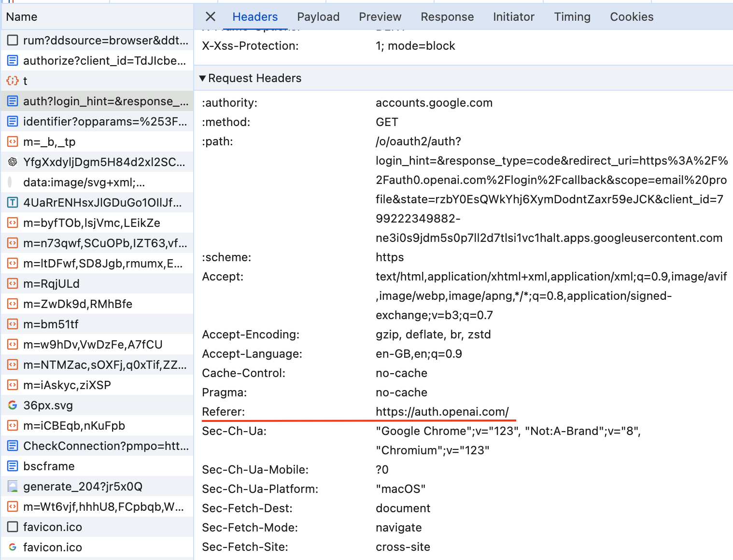Select the m=bm51tf request
The width and height of the screenshot is (733, 560).
97,324
